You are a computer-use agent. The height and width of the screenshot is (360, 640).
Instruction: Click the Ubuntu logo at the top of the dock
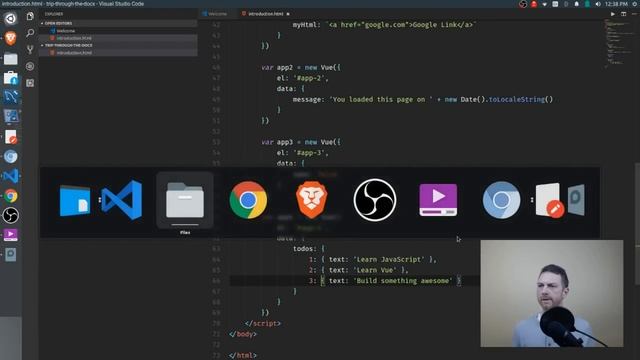(11, 19)
